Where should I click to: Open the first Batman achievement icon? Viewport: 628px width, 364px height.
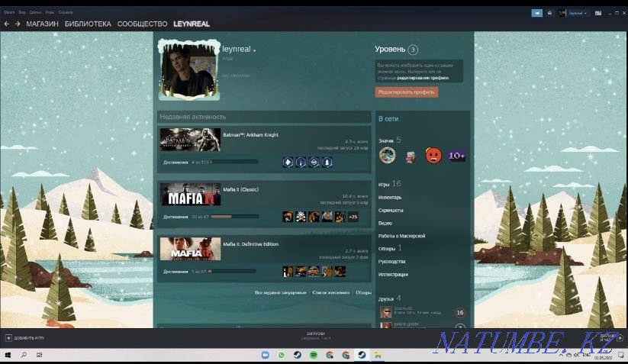pos(288,163)
